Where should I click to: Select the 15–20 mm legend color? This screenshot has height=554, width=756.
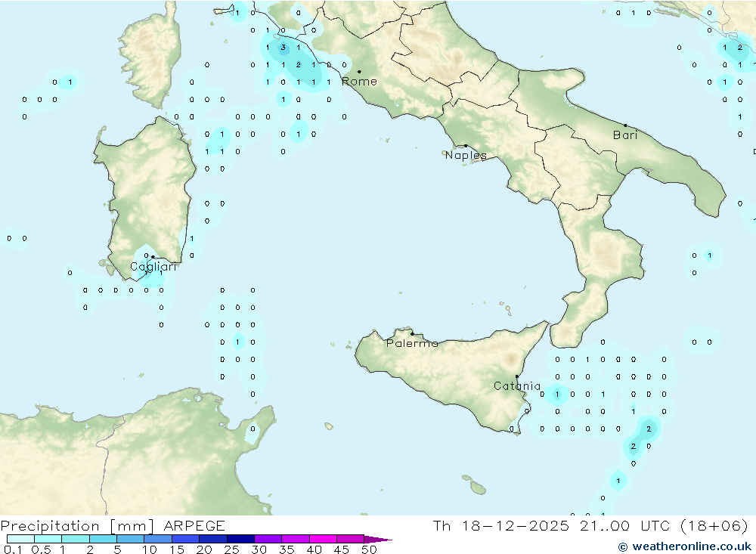(x=185, y=539)
